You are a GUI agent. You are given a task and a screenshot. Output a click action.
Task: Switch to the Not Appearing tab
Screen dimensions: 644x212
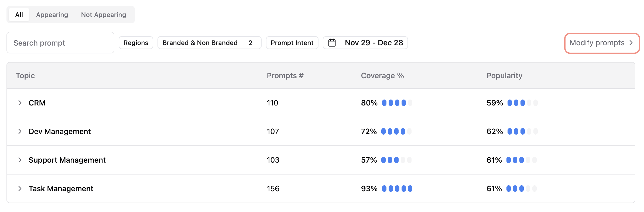pyautogui.click(x=104, y=15)
